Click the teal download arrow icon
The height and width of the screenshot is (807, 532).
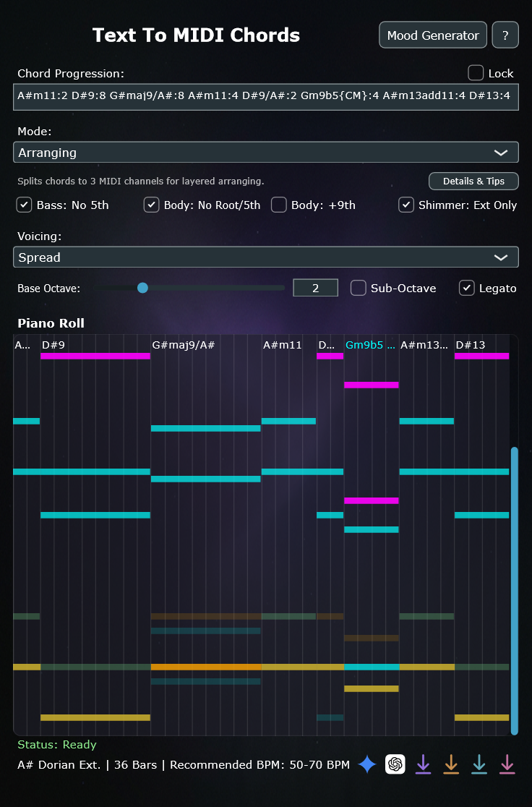pyautogui.click(x=479, y=764)
